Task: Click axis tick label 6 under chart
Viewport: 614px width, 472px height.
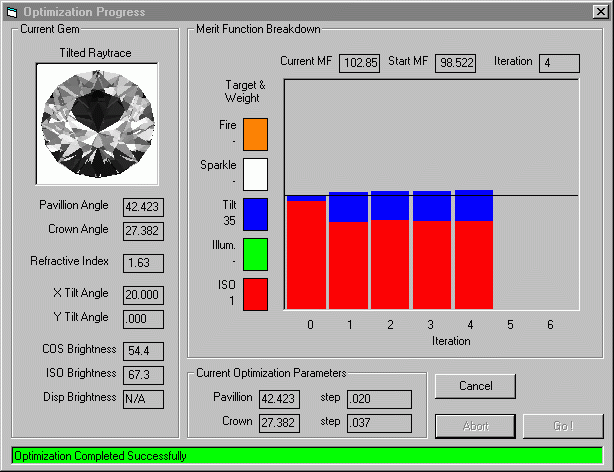Action: pos(550,325)
